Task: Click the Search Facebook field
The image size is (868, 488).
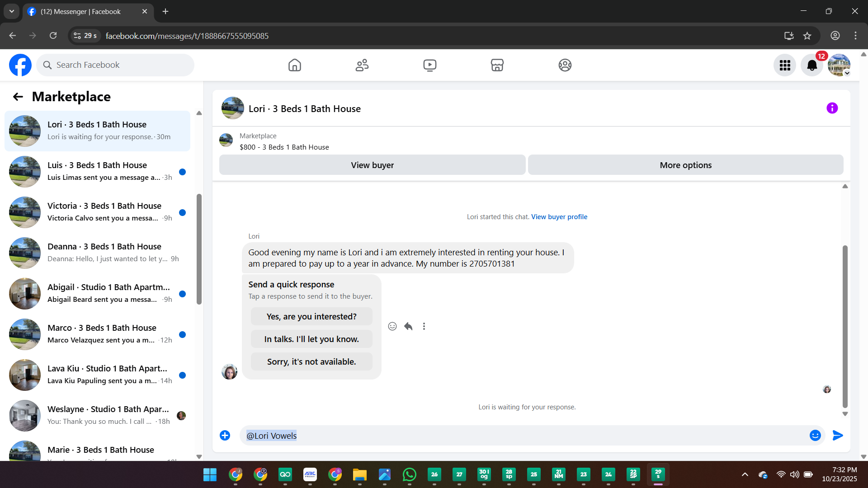Action: pyautogui.click(x=115, y=65)
